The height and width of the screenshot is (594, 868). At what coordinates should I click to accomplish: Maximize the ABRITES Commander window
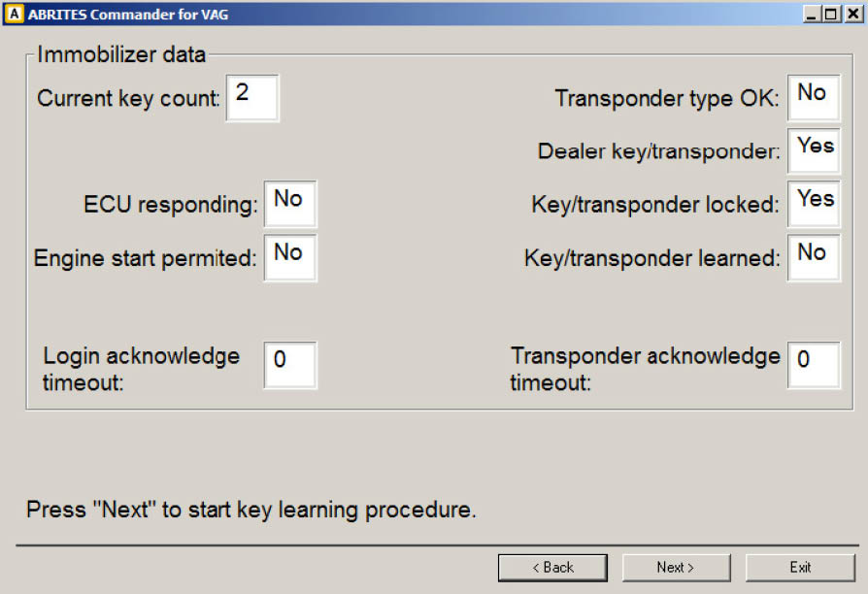(x=830, y=15)
